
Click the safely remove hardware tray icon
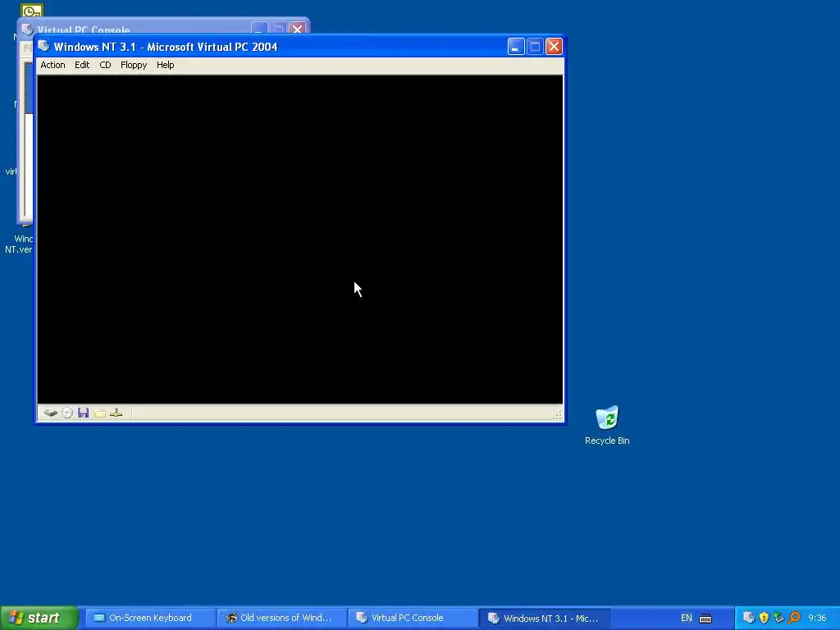click(x=779, y=618)
